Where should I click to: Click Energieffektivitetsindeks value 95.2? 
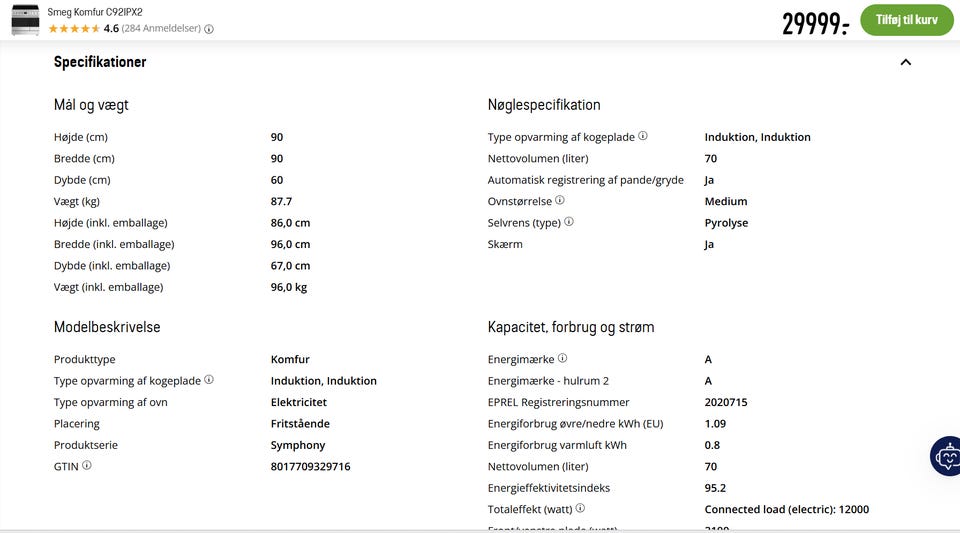pyautogui.click(x=715, y=488)
